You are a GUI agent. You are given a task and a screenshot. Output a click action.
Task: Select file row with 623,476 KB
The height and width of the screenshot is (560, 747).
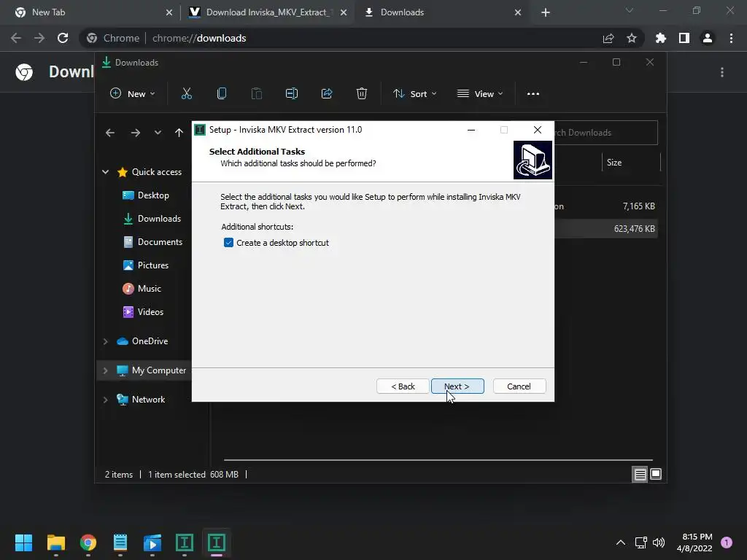[x=606, y=229]
